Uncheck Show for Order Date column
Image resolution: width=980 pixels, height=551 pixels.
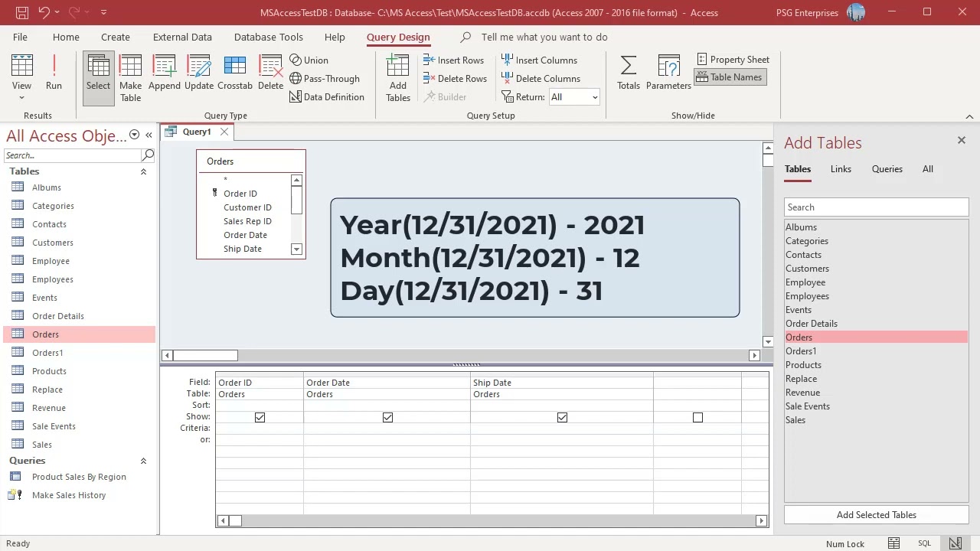coord(387,417)
